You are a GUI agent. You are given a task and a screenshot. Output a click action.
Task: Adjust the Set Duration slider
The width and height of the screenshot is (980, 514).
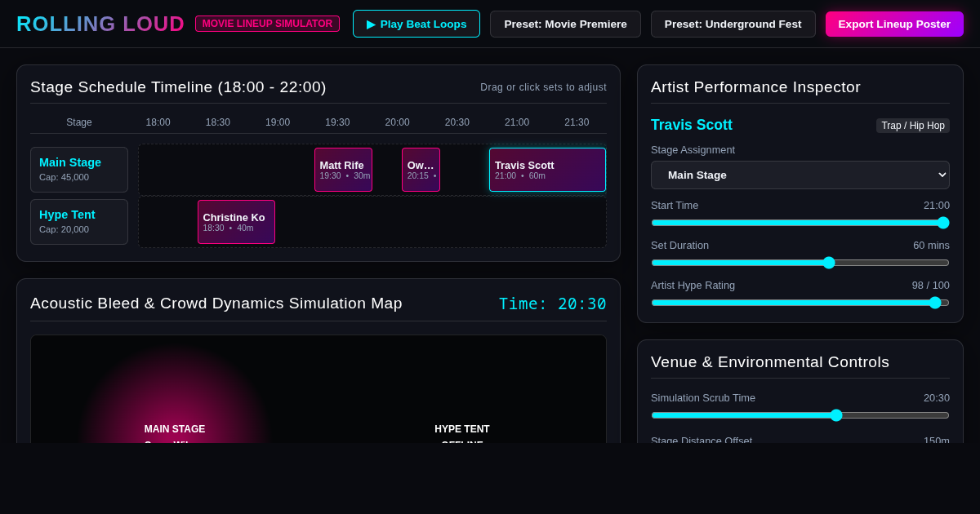coord(800,263)
